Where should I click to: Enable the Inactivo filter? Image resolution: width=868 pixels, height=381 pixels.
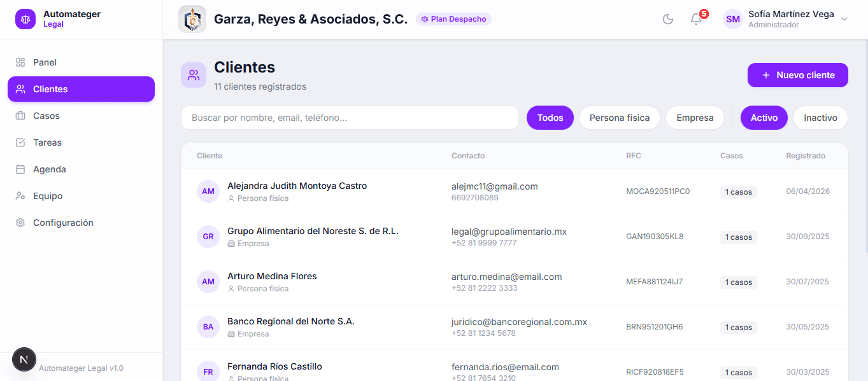[820, 118]
